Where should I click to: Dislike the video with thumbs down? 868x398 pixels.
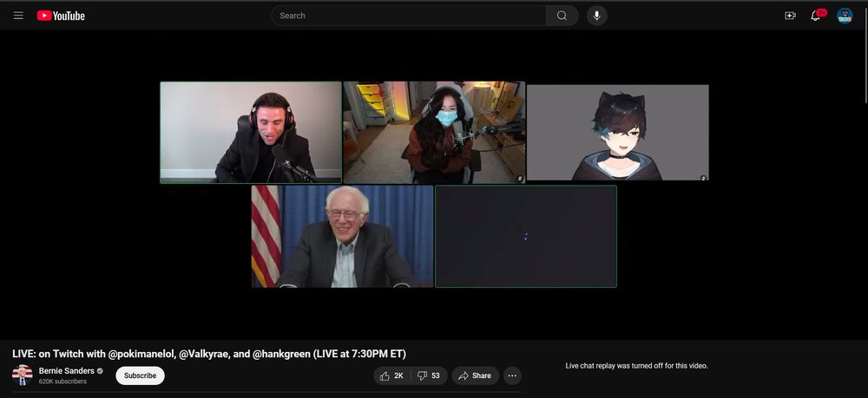tap(429, 376)
